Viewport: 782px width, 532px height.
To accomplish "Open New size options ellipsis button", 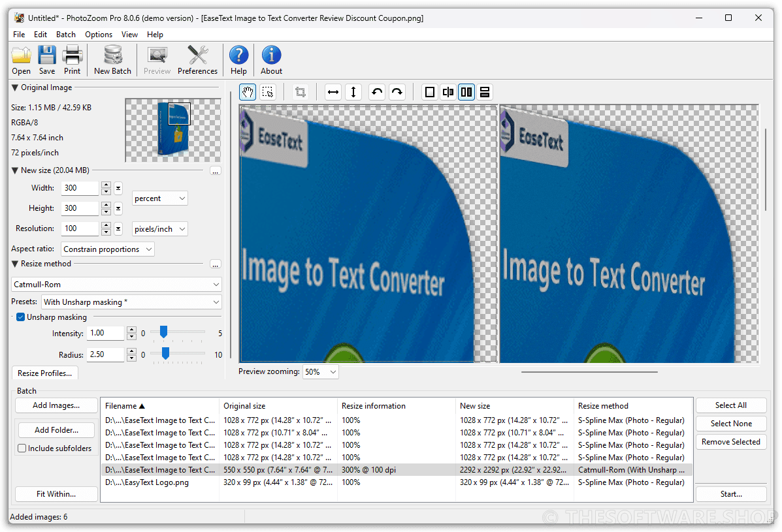I will [216, 172].
